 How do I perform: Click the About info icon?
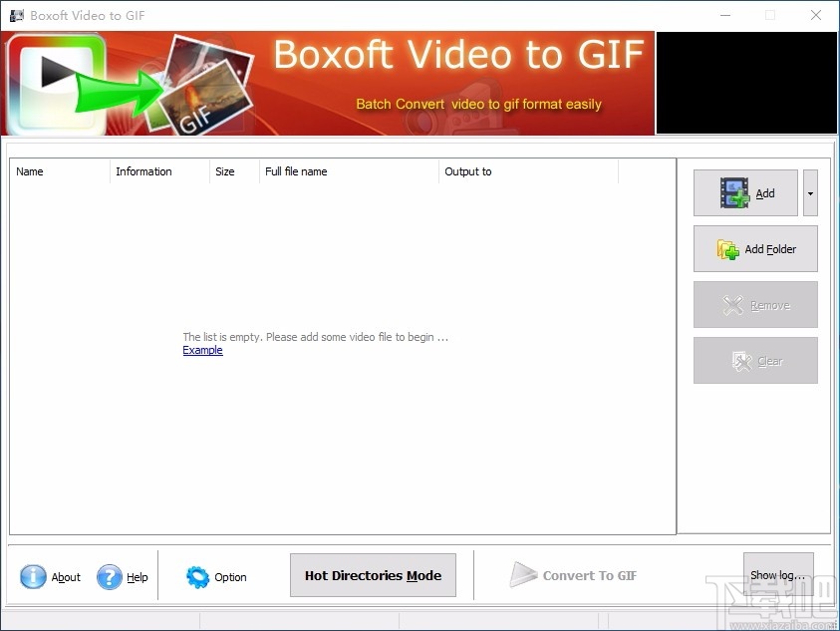pos(33,577)
